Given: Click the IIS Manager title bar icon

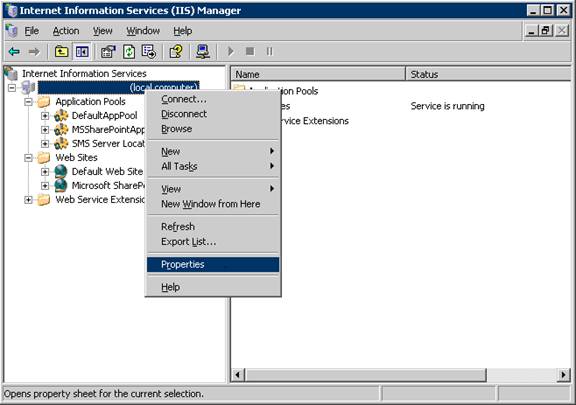Looking at the screenshot, I should pyautogui.click(x=12, y=10).
